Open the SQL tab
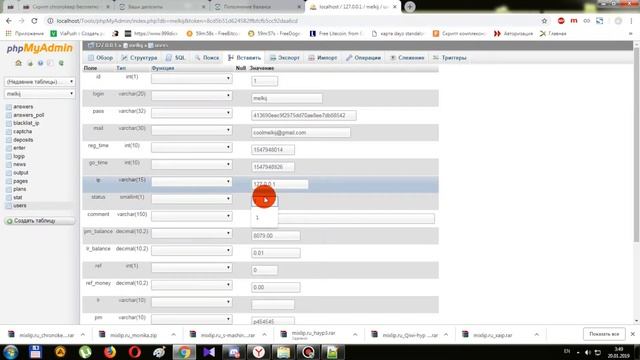The image size is (640, 360). 176,58
